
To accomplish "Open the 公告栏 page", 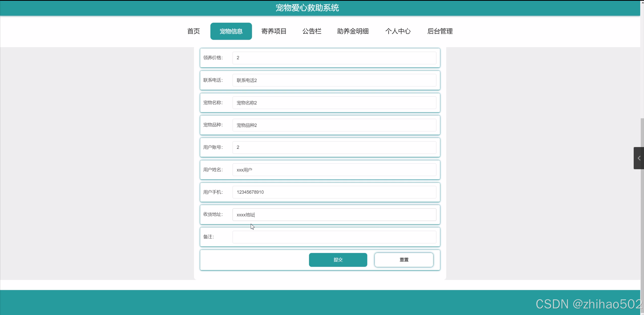I will [x=312, y=31].
